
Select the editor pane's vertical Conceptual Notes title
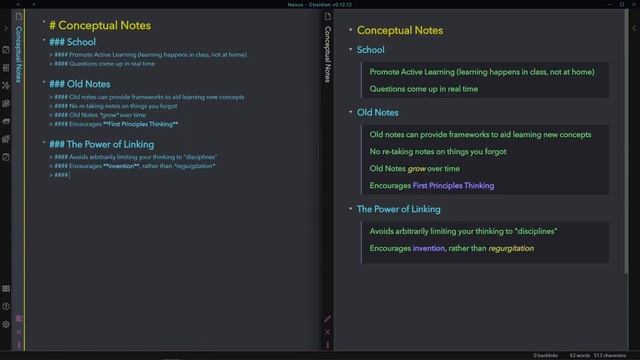click(19, 54)
